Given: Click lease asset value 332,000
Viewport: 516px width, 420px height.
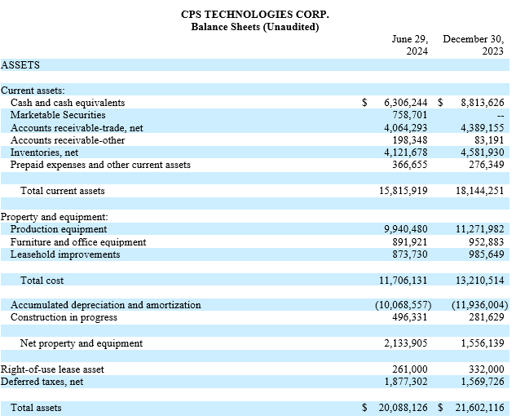Looking at the screenshot, I should pyautogui.click(x=487, y=369).
